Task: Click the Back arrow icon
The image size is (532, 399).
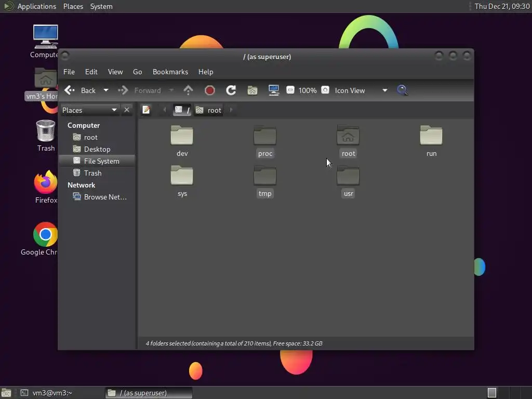Action: (69, 90)
